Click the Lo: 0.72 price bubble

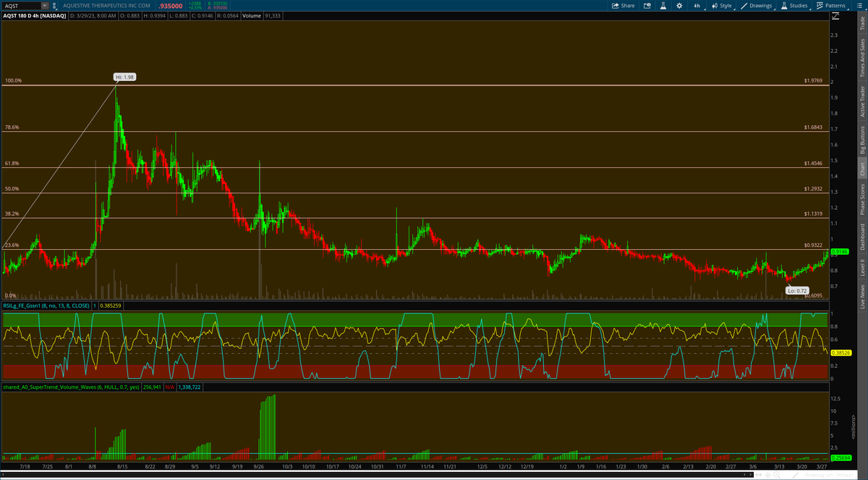coord(797,290)
